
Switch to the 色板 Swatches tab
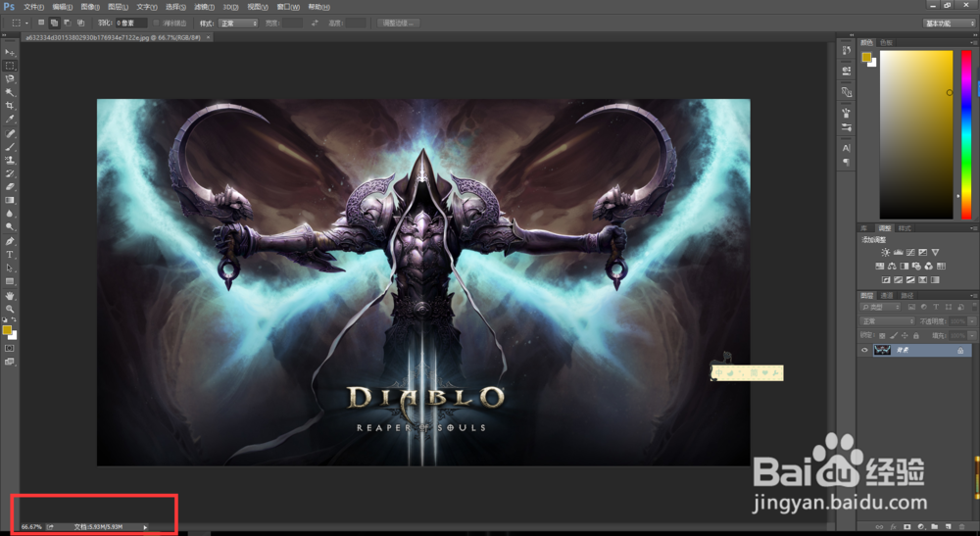point(886,42)
